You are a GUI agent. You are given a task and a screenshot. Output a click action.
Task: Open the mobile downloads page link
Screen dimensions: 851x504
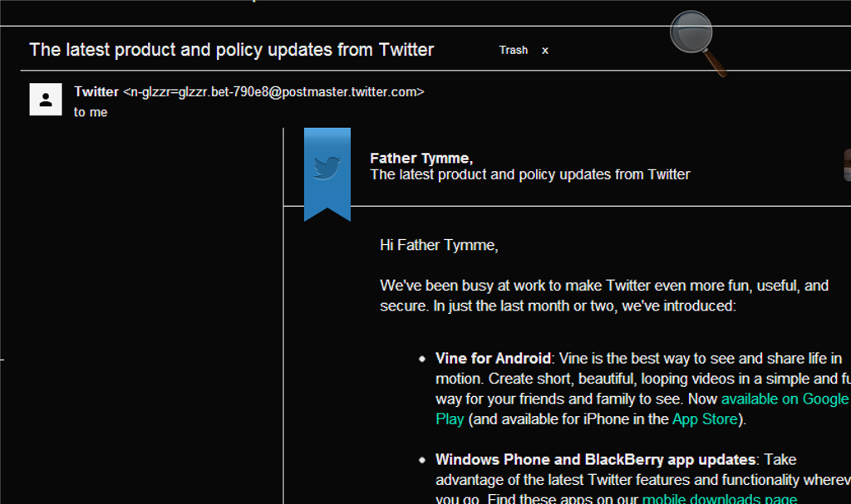click(x=720, y=498)
